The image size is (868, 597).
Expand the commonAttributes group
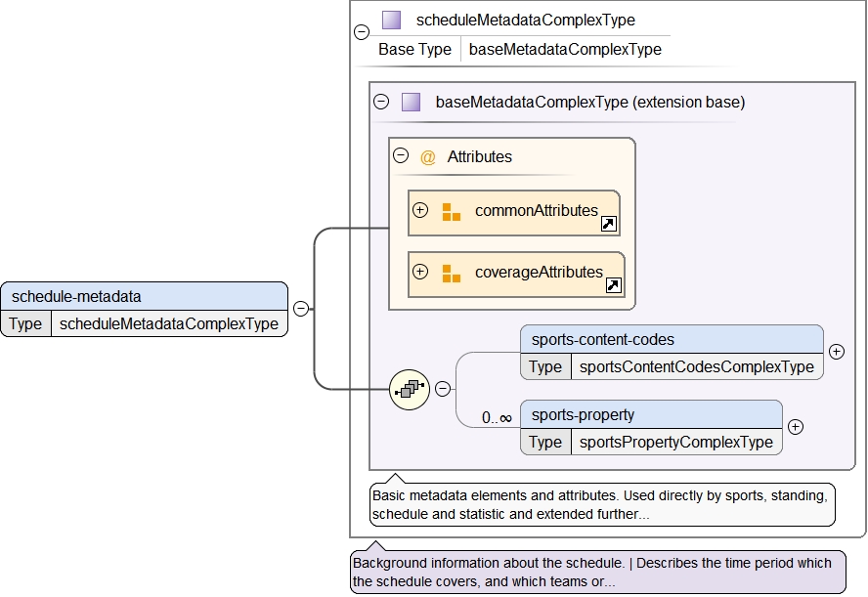420,210
